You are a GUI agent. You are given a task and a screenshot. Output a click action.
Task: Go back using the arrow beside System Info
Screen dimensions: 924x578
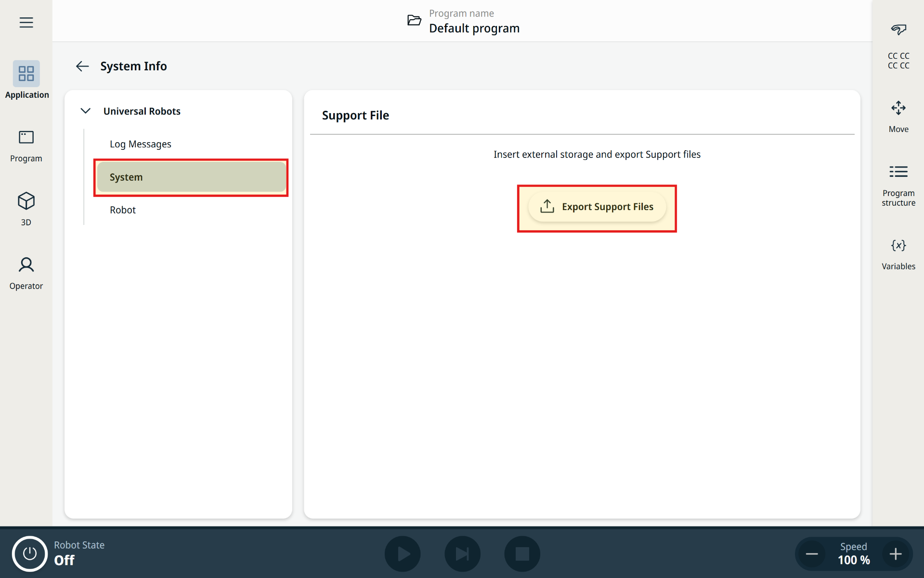82,66
